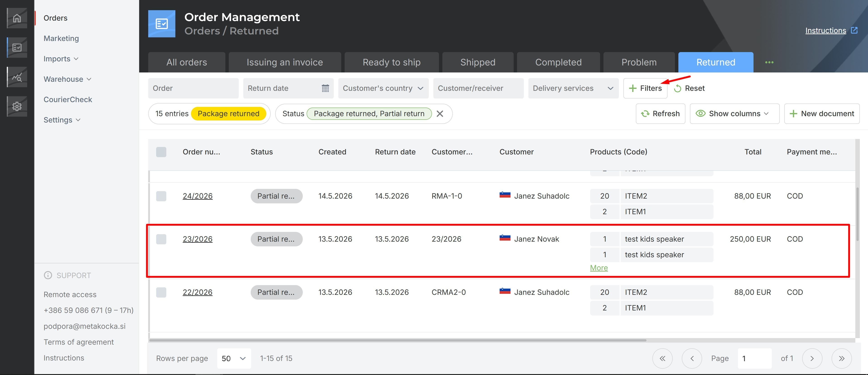This screenshot has height=375, width=868.
Task: Click the horizontal table scrollbar
Action: coord(398,340)
